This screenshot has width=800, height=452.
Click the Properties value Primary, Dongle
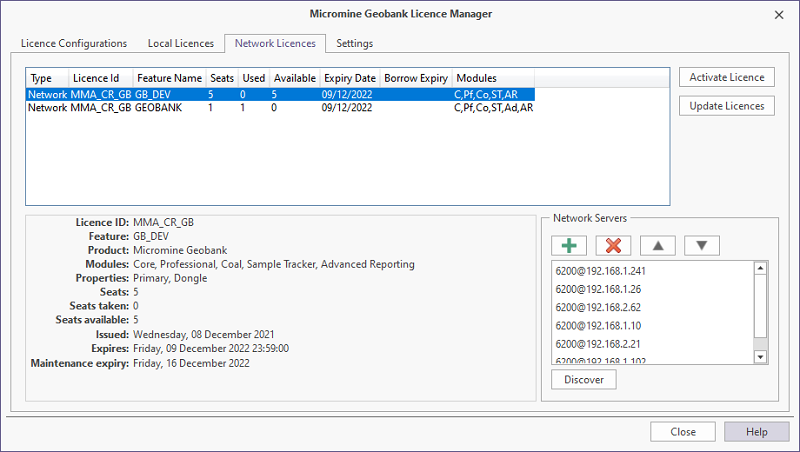click(x=170, y=278)
